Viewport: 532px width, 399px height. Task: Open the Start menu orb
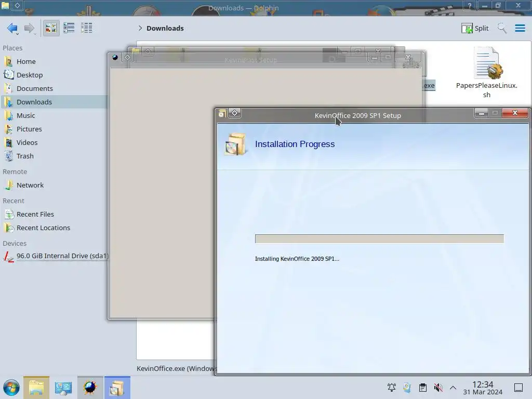(11, 388)
